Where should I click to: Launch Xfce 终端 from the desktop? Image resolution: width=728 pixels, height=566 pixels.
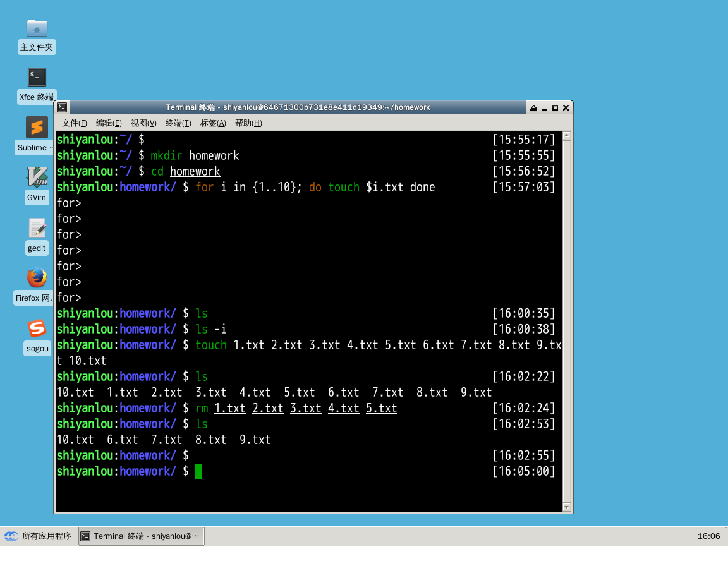pyautogui.click(x=37, y=78)
